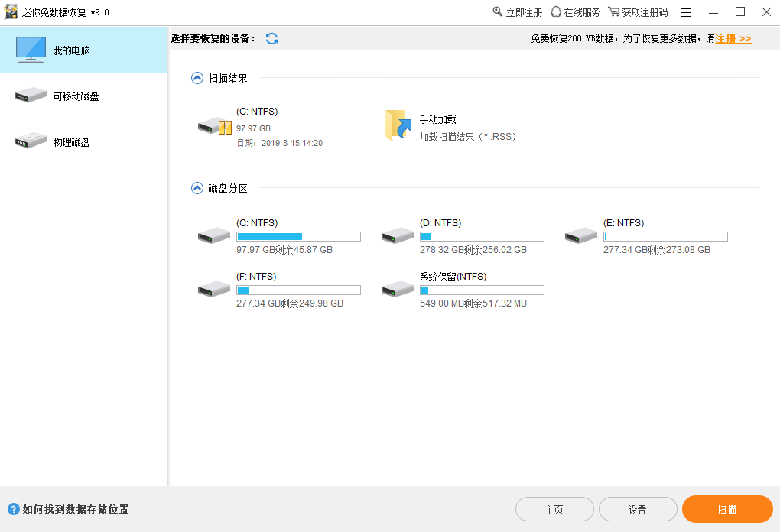Click the blue help question mark icon
Image resolution: width=780 pixels, height=532 pixels.
(x=14, y=509)
